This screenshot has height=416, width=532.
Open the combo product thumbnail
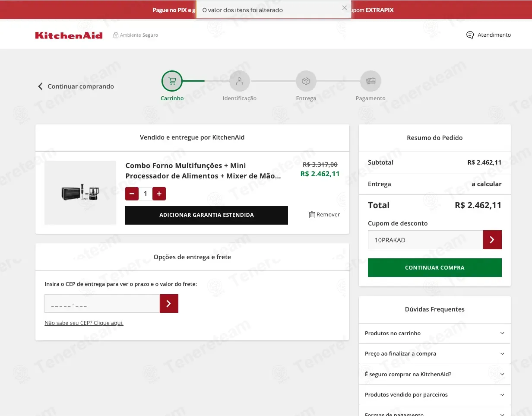[80, 193]
